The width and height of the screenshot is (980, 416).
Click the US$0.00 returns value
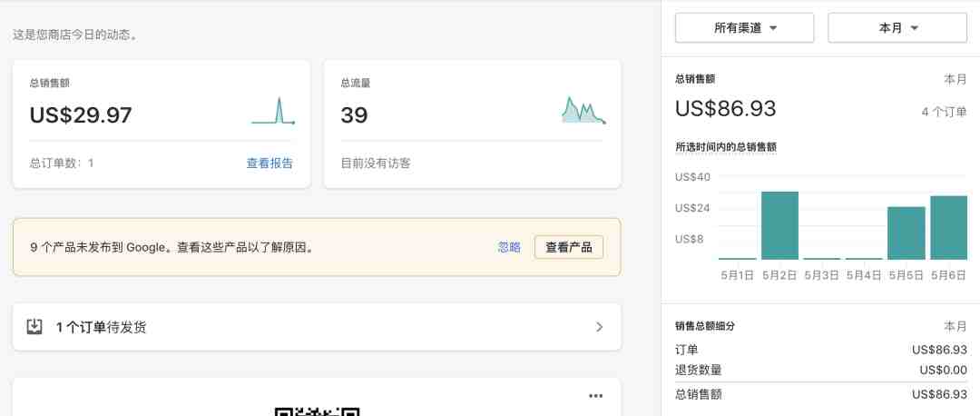tap(943, 370)
